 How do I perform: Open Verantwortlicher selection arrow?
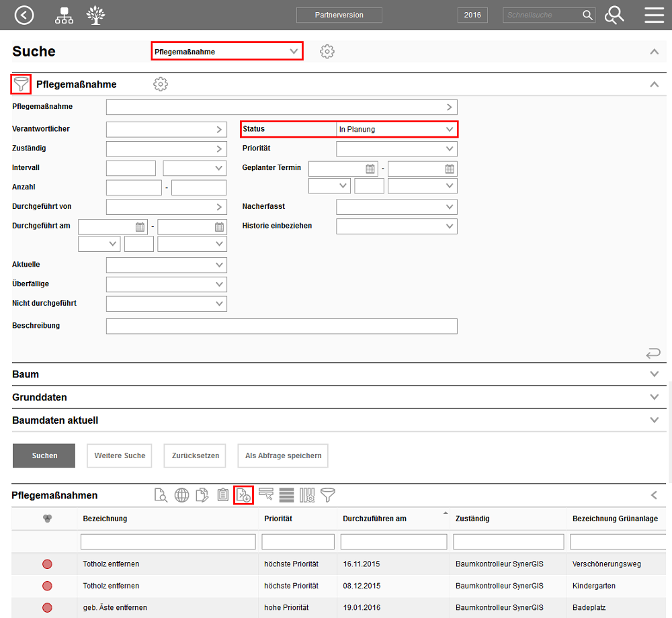click(219, 130)
